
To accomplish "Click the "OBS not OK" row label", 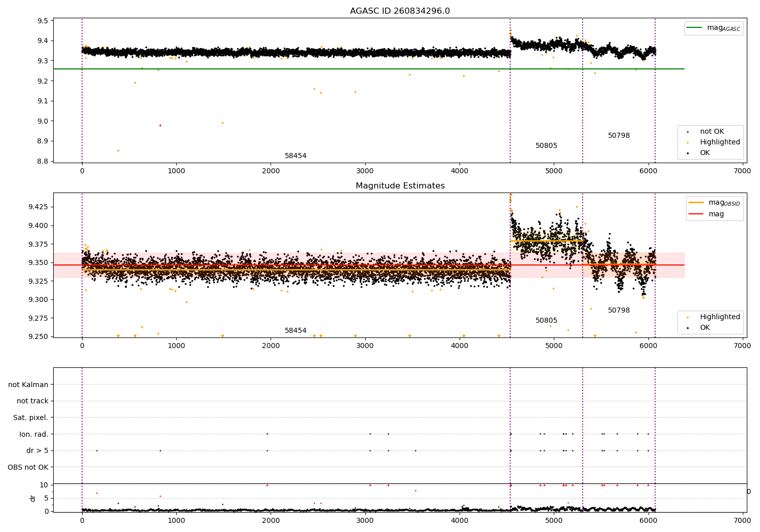I will (x=28, y=467).
